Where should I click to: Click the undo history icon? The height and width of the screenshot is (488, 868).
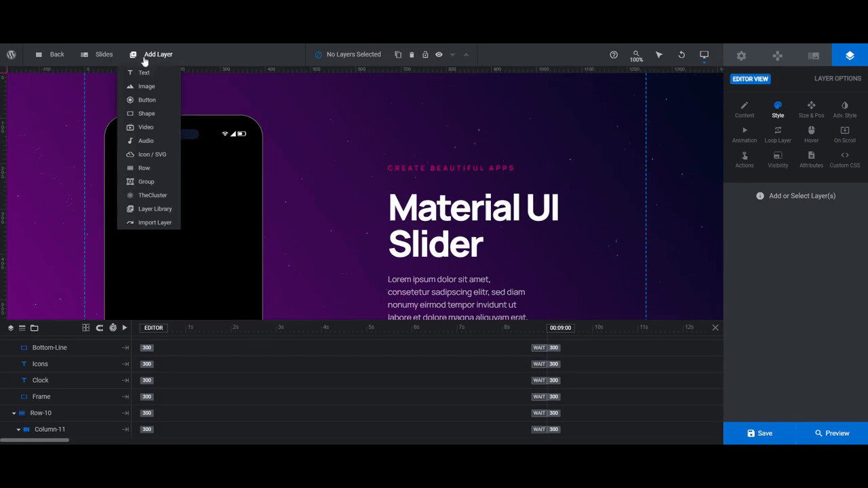click(x=682, y=55)
